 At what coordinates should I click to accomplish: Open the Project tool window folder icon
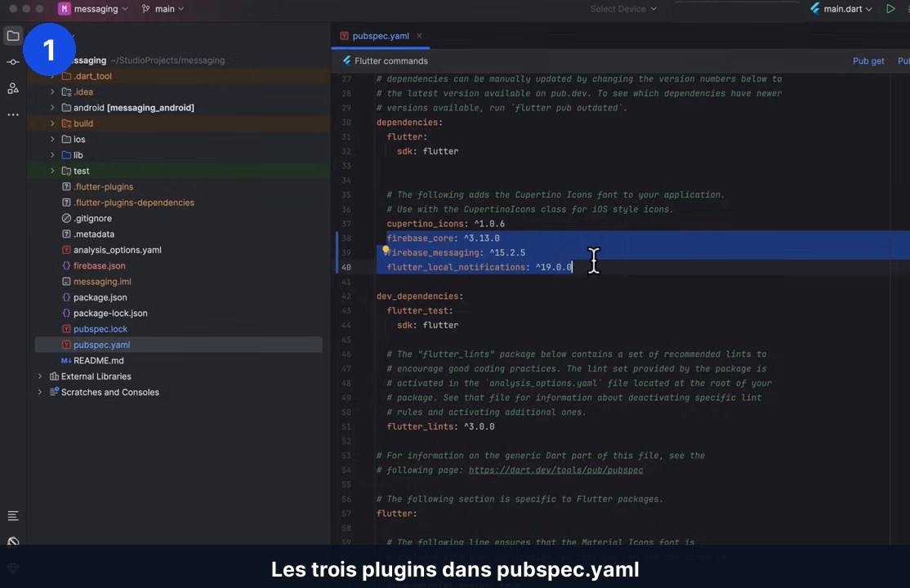(x=13, y=35)
